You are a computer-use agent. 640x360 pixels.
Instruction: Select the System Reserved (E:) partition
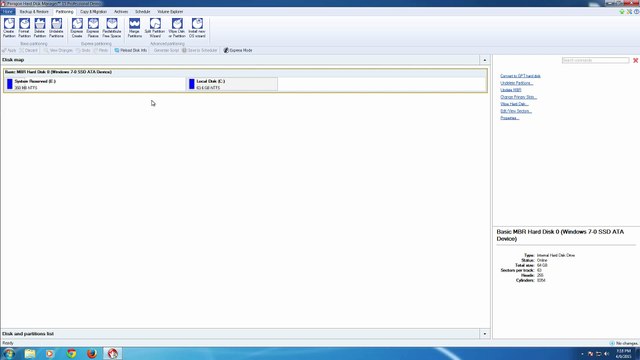coord(95,84)
